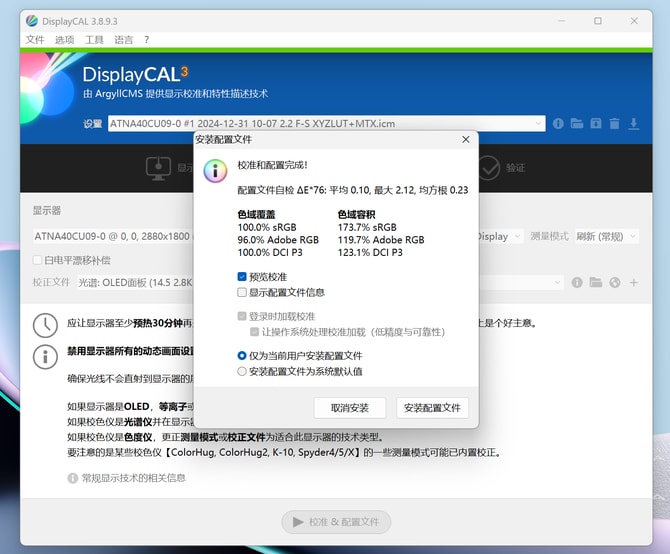Click the 验证 checkmark tab icon
The width and height of the screenshot is (670, 554).
click(490, 166)
